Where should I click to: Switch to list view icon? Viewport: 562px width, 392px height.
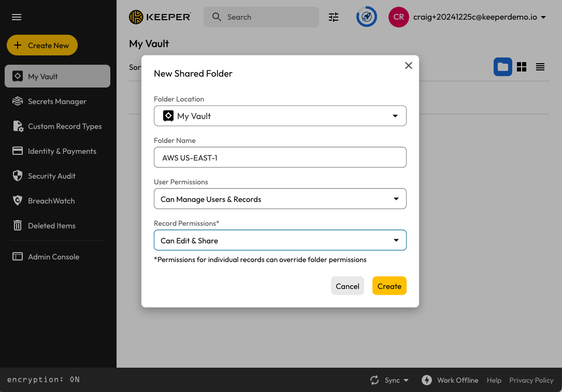pyautogui.click(x=540, y=67)
